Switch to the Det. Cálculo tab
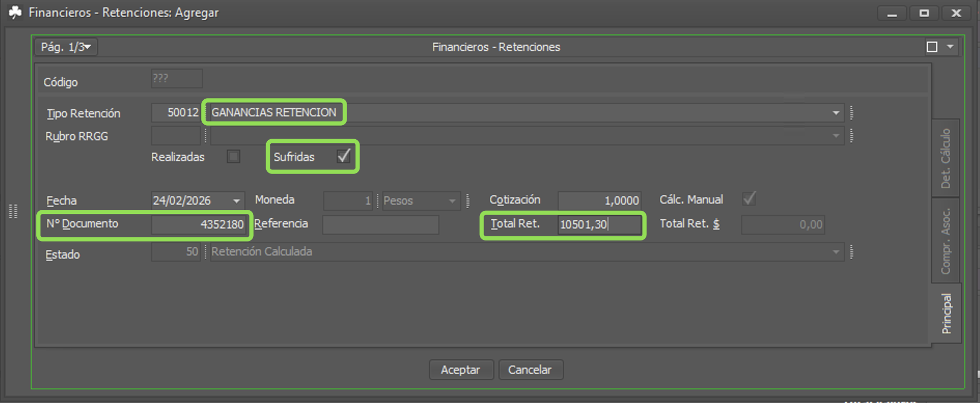 945,158
